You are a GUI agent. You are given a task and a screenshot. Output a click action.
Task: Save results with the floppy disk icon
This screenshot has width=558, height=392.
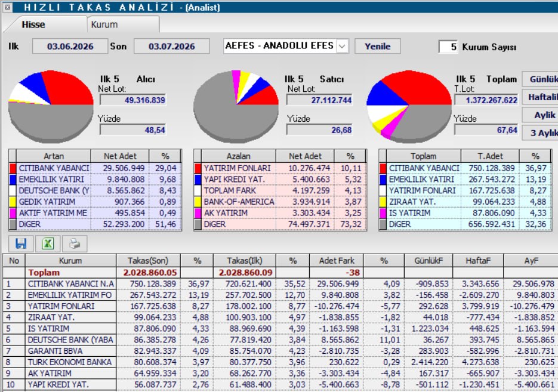(21, 243)
